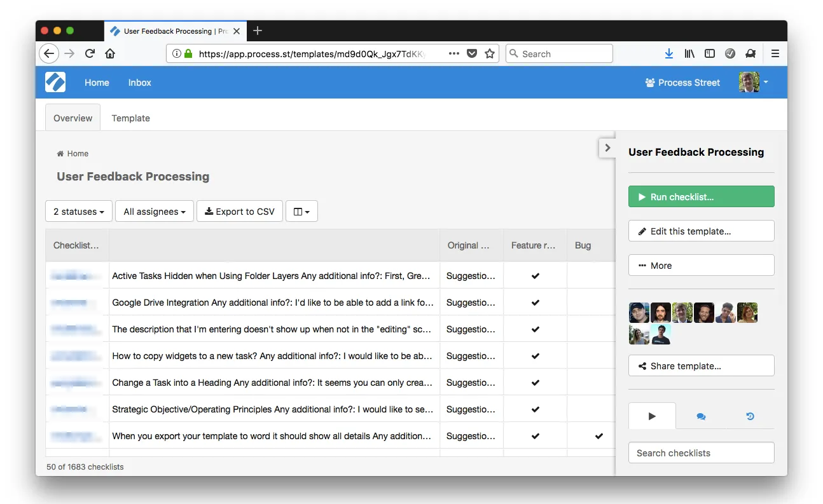Go back with the browser back arrow
The height and width of the screenshot is (504, 823).
(x=50, y=53)
